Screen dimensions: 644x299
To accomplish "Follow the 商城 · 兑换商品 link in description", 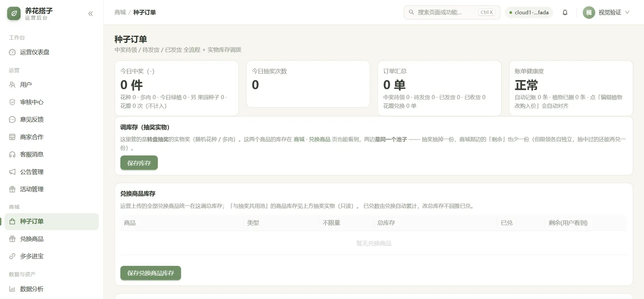I will (x=312, y=139).
